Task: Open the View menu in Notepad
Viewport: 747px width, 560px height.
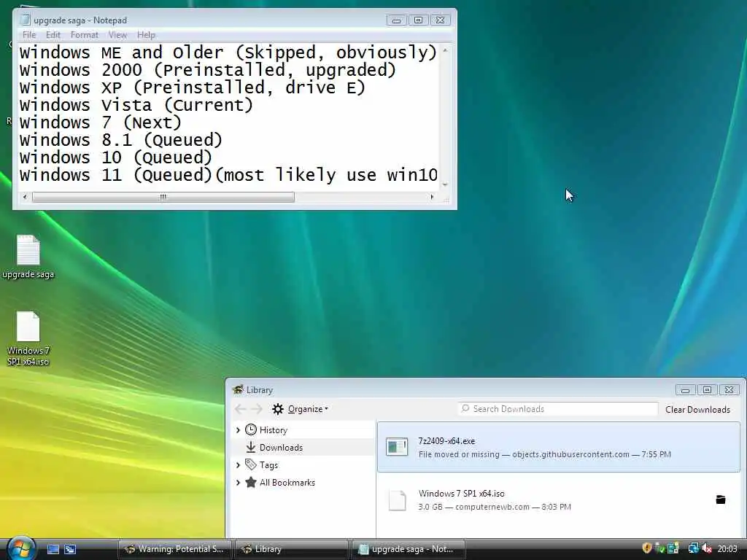Action: pos(117,35)
